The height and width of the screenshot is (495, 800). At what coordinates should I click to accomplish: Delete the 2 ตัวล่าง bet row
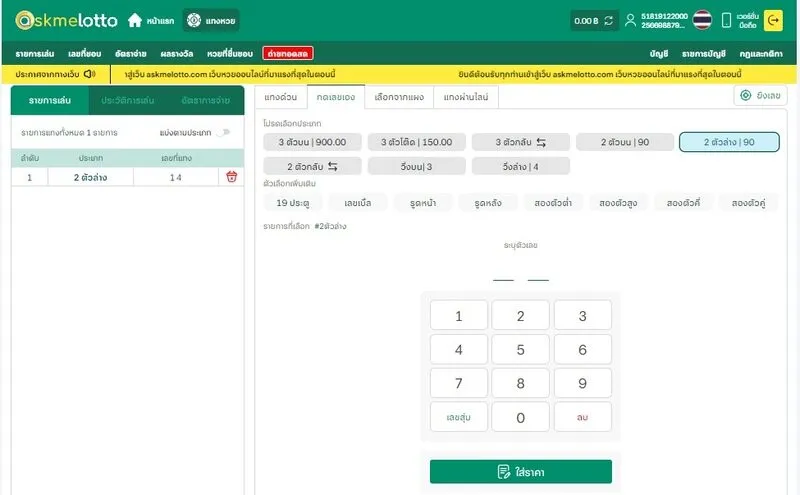click(231, 177)
